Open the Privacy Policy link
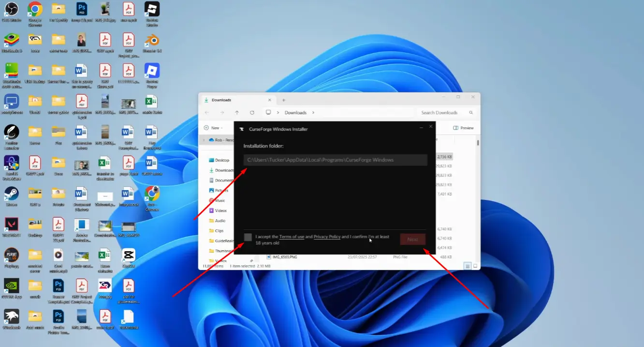Viewport: 644px width, 347px height. tap(327, 237)
